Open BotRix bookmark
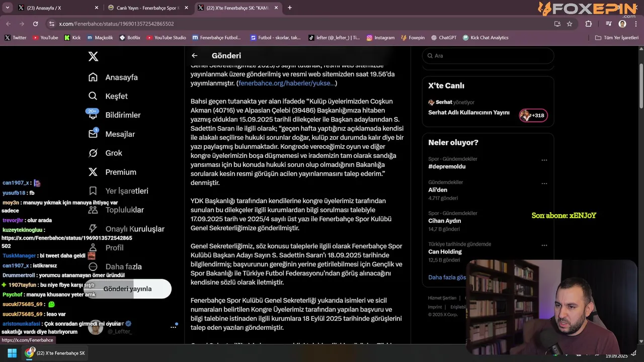 (130, 38)
